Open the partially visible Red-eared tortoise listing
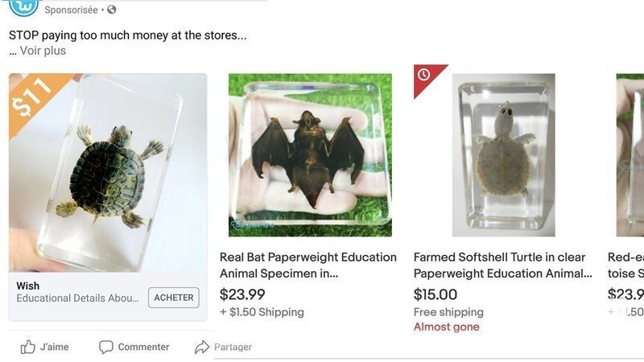Screen dimensions: 644x362 [x=626, y=265]
